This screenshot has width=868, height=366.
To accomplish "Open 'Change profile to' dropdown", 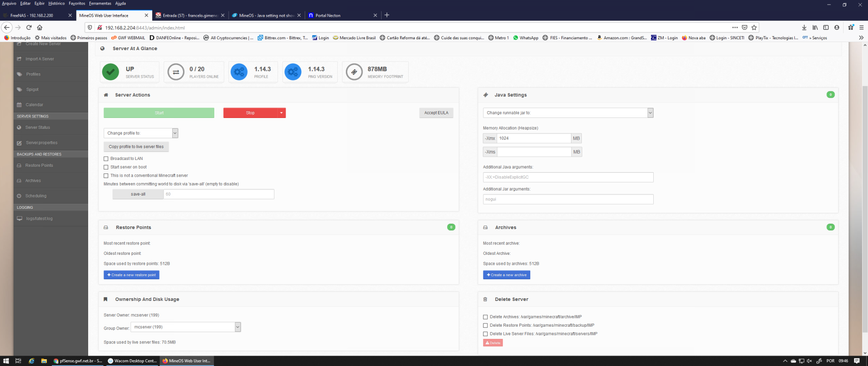I will [141, 133].
